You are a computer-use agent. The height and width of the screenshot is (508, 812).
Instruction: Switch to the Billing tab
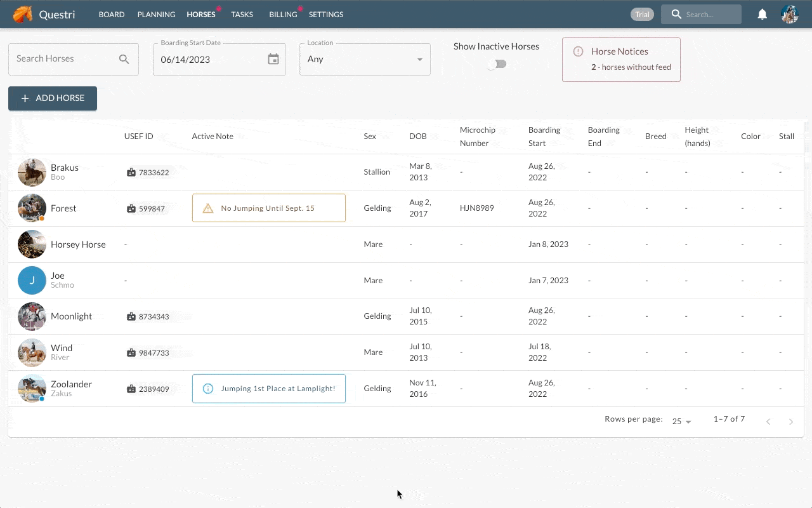point(283,15)
